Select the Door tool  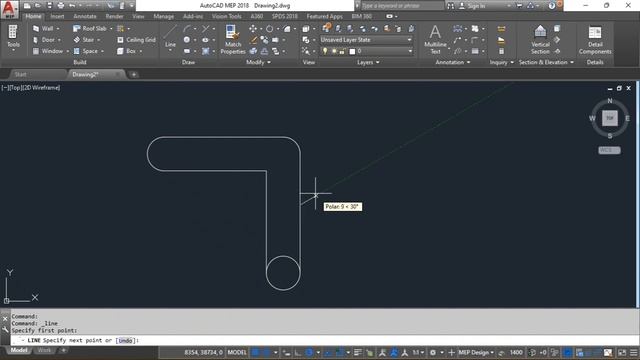(x=44, y=40)
